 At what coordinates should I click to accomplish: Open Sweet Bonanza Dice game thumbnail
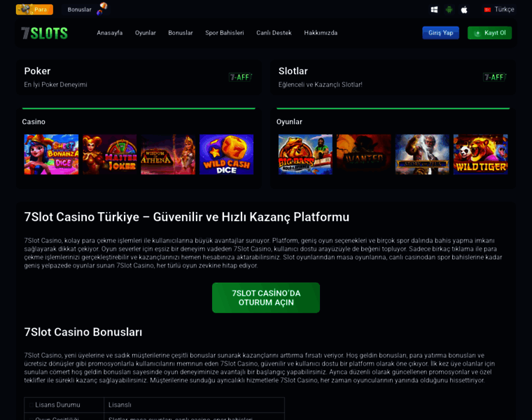(x=51, y=155)
